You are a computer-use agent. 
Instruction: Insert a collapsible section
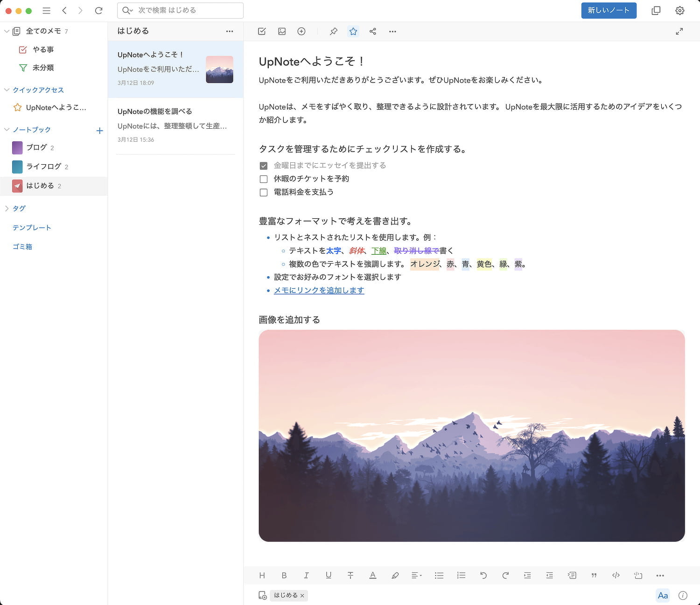(x=572, y=576)
